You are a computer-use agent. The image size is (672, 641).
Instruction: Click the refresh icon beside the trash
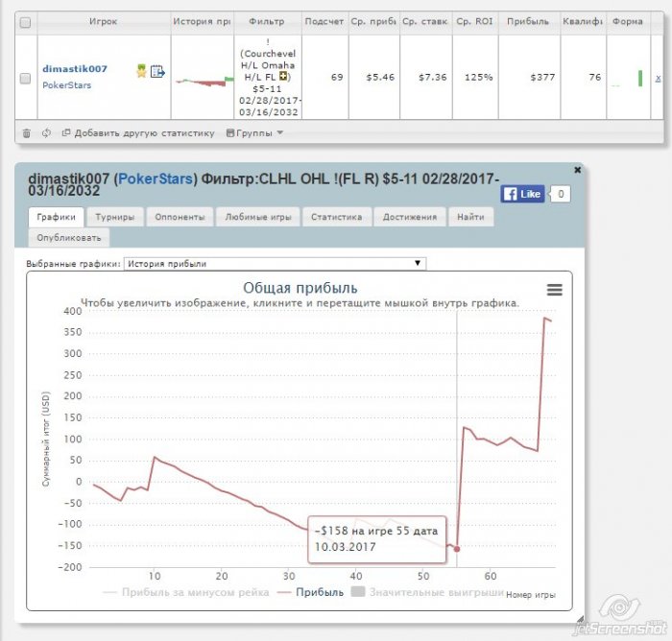tap(46, 133)
